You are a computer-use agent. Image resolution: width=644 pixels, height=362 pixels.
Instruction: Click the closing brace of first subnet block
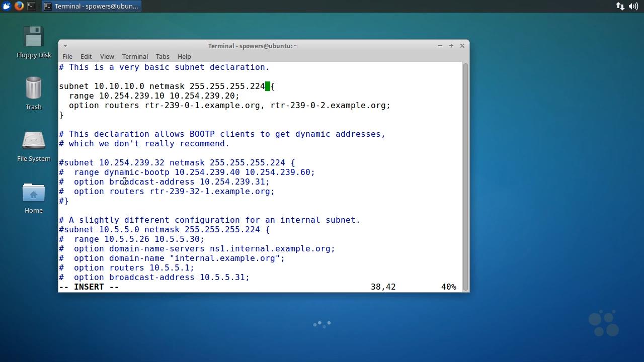61,115
